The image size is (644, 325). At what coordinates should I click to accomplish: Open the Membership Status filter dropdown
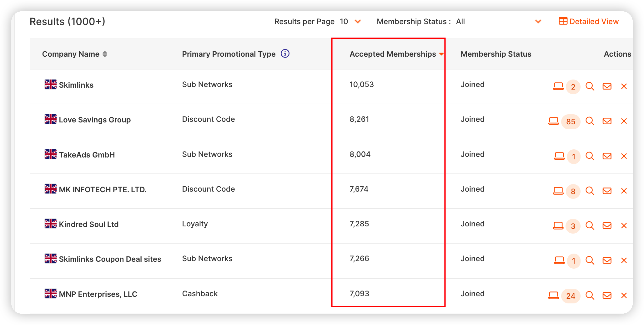538,22
